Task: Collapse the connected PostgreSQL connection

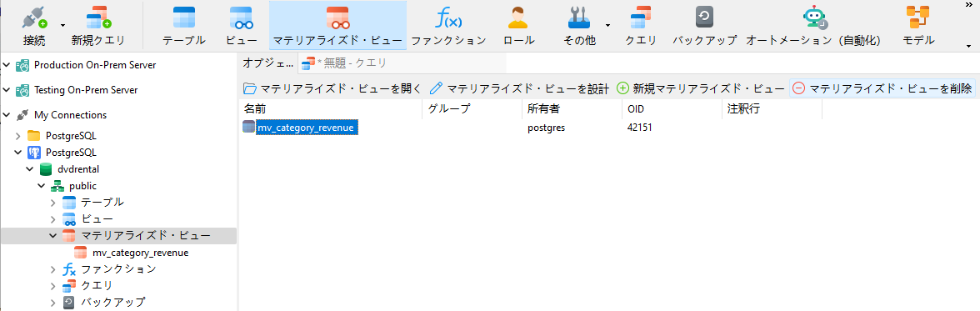Action: (x=18, y=153)
